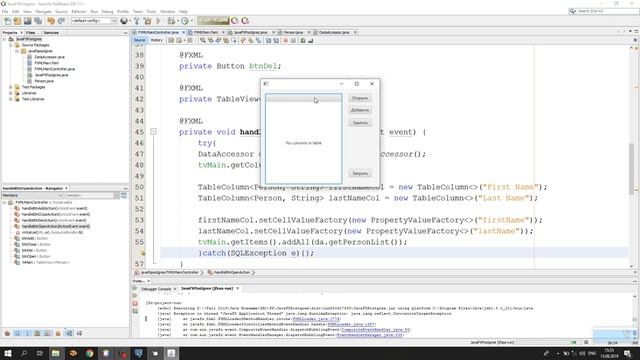Click the New Project toolbar icon
The width and height of the screenshot is (640, 360).
tap(17, 21)
